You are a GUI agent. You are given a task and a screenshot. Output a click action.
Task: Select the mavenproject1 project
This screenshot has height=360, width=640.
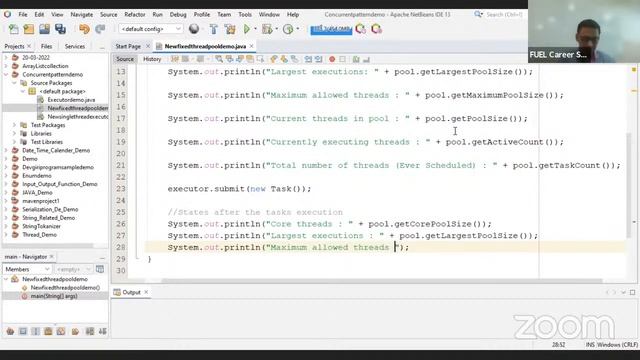tap(41, 201)
